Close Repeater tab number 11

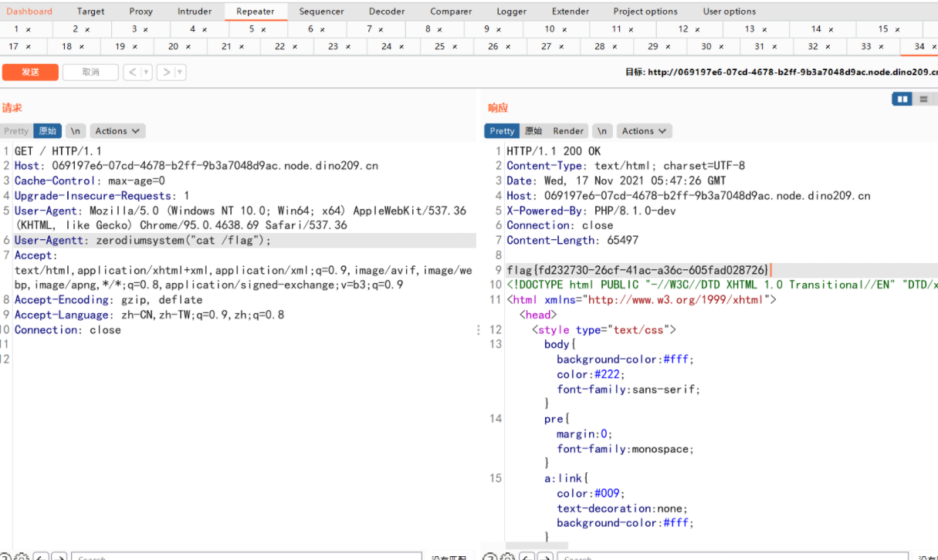pyautogui.click(x=631, y=29)
